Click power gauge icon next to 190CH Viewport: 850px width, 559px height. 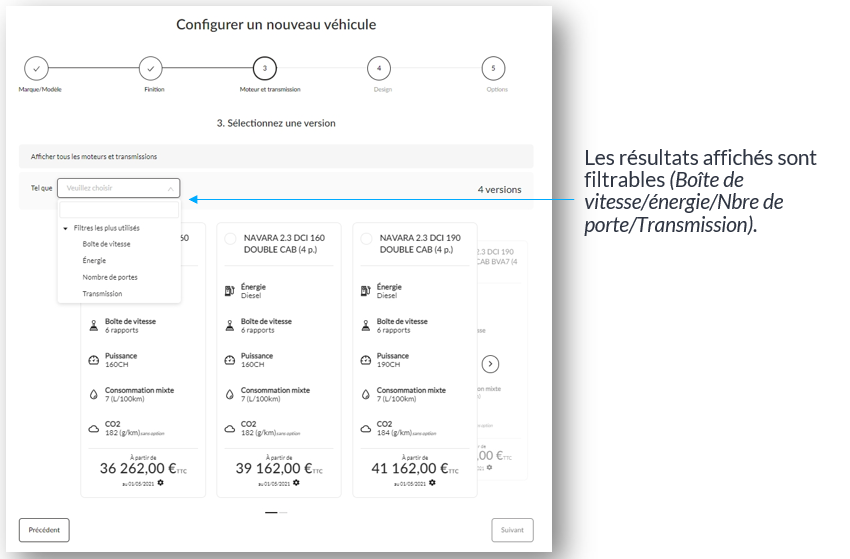(365, 360)
